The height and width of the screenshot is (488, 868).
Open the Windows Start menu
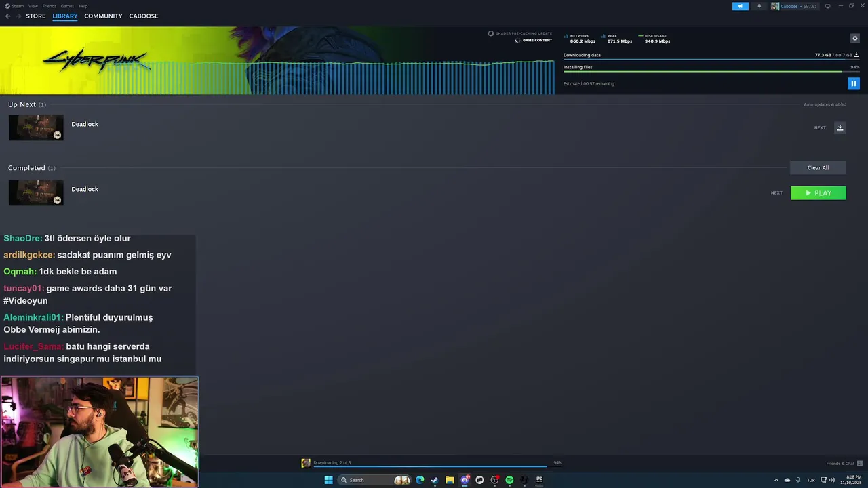[328, 480]
